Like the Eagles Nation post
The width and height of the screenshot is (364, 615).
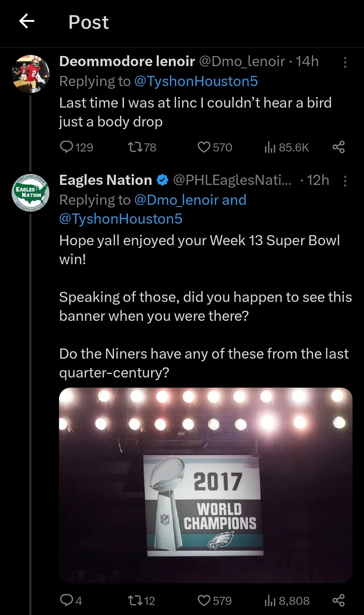coord(204,600)
